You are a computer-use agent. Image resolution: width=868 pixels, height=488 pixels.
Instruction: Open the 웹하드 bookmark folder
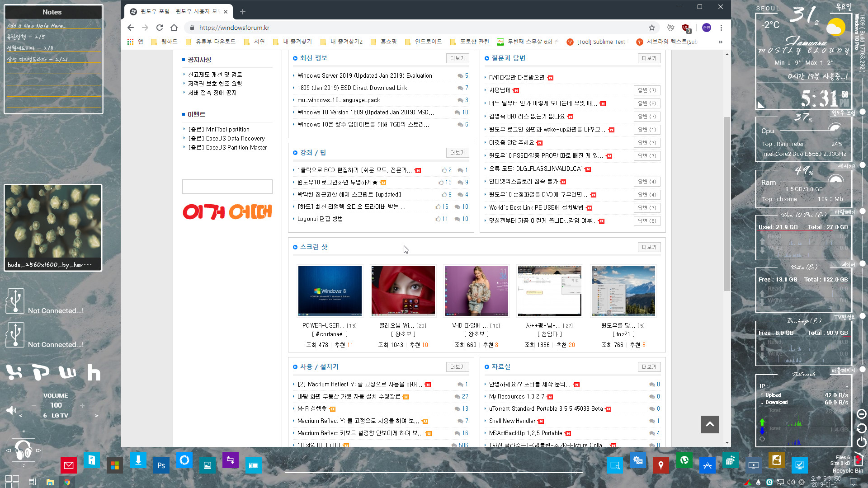(165, 42)
